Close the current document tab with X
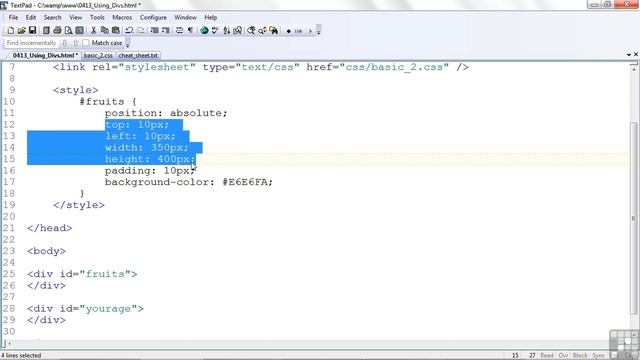640x360 pixels. click(636, 54)
